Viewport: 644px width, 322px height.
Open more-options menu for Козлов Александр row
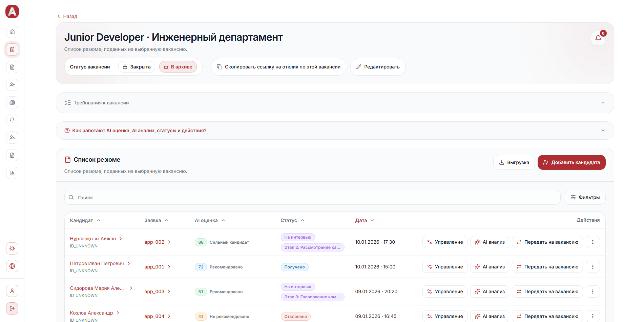[593, 316]
